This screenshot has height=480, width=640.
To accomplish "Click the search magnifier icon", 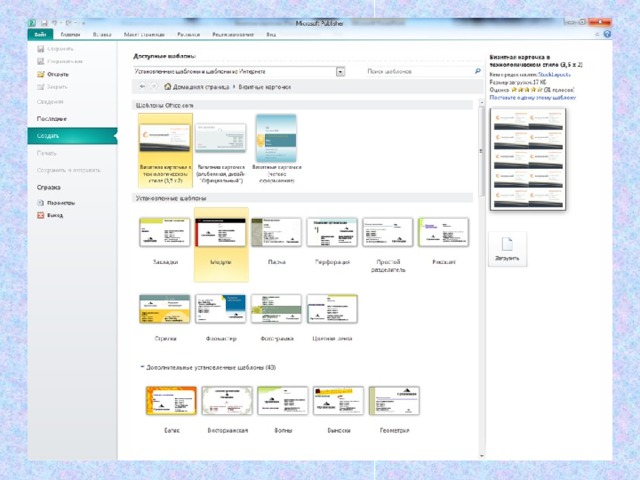I will click(x=476, y=72).
